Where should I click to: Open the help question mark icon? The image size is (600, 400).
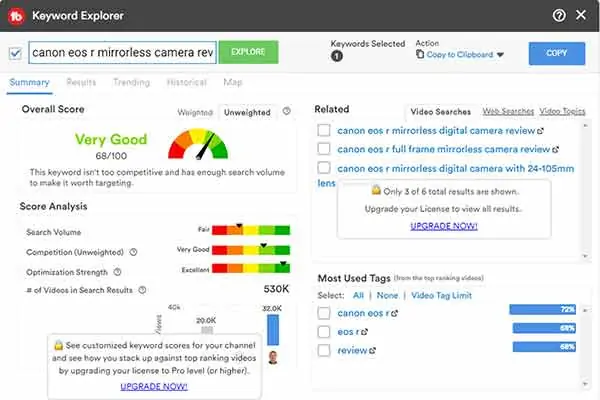click(559, 15)
